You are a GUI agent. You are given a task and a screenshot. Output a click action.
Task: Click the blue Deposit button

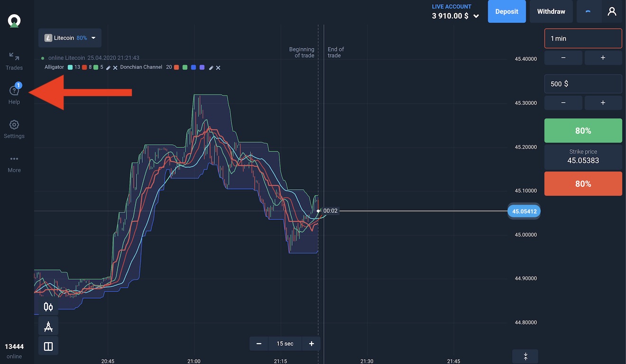[506, 11]
